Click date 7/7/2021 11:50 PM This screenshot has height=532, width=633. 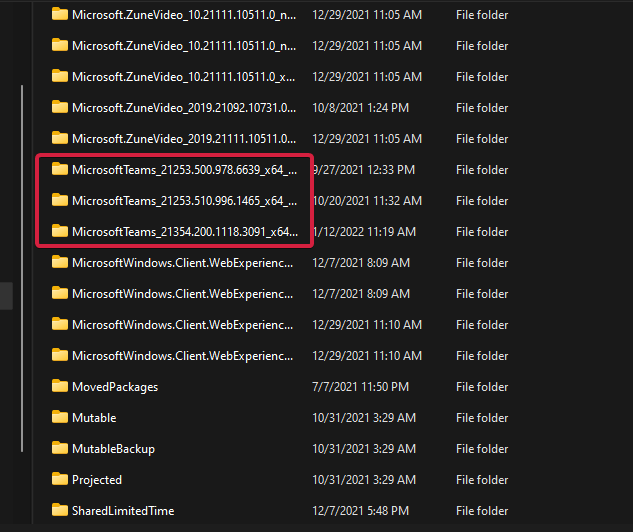pyautogui.click(x=361, y=387)
